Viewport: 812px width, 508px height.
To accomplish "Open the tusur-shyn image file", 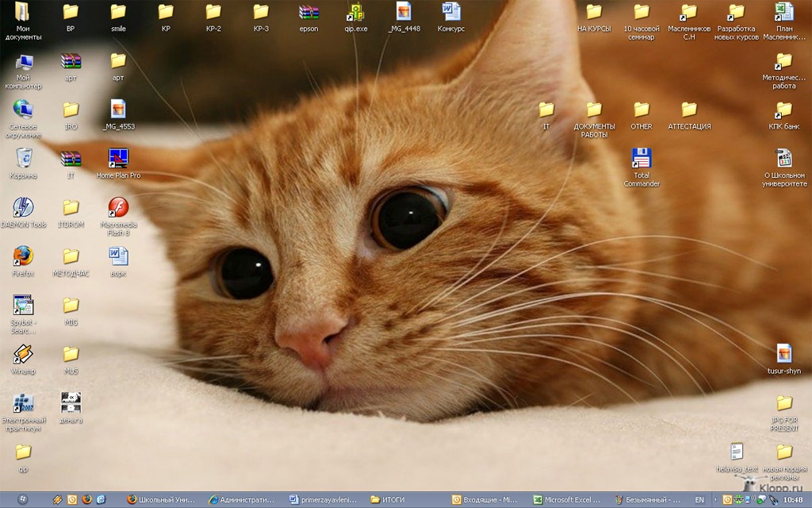I will coord(784,354).
